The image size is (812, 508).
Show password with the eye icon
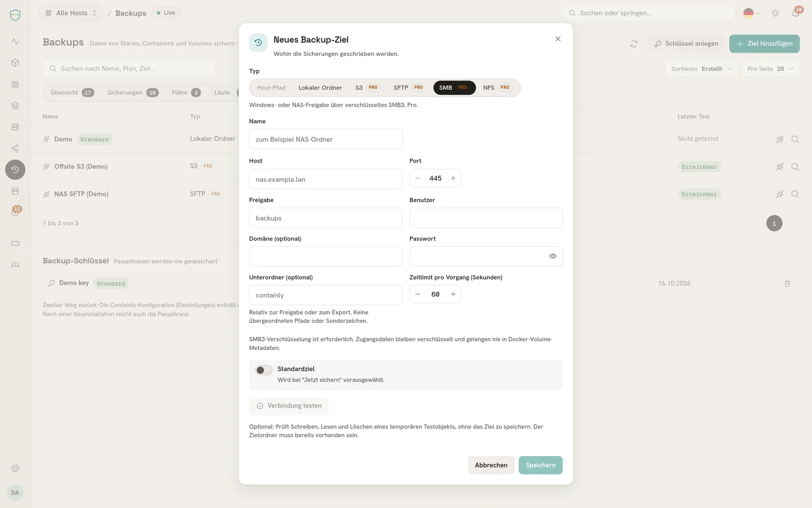click(553, 256)
